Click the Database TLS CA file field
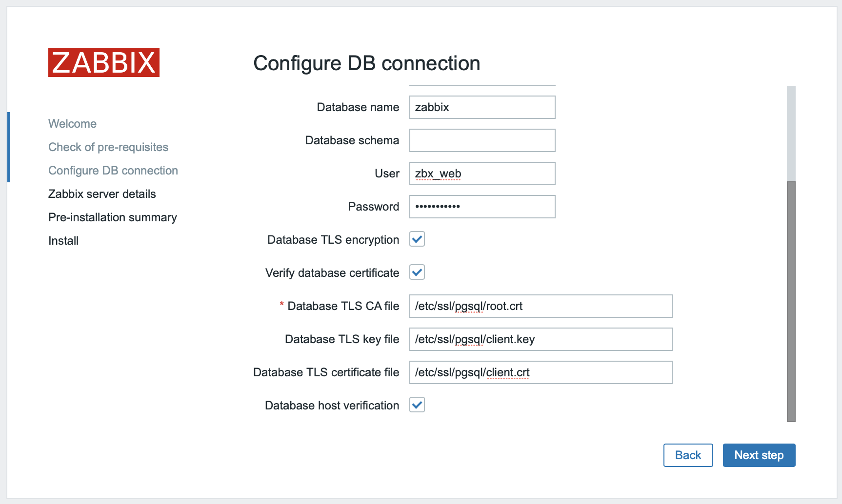The height and width of the screenshot is (504, 842). coord(541,306)
